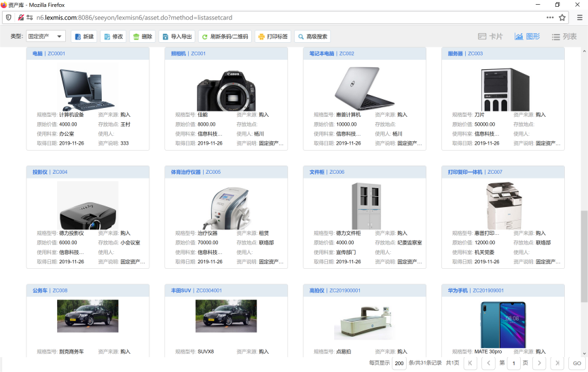Image resolution: width=588 pixels, height=372 pixels.
Task: Click the 修改 (Edit) toolbar button
Action: tap(113, 37)
